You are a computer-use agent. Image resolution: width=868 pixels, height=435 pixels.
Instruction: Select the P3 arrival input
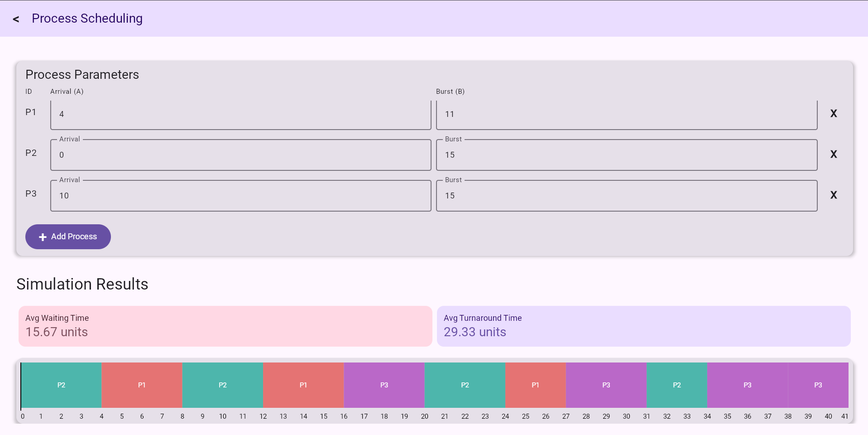[x=241, y=196]
